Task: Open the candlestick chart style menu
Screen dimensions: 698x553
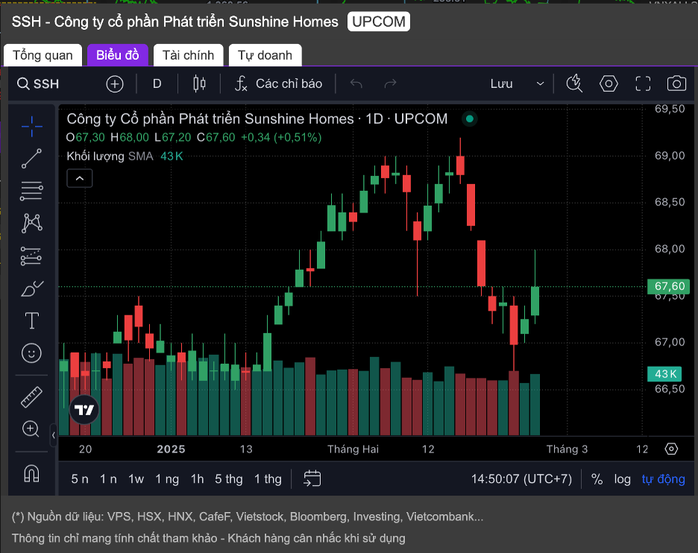Action: (199, 84)
